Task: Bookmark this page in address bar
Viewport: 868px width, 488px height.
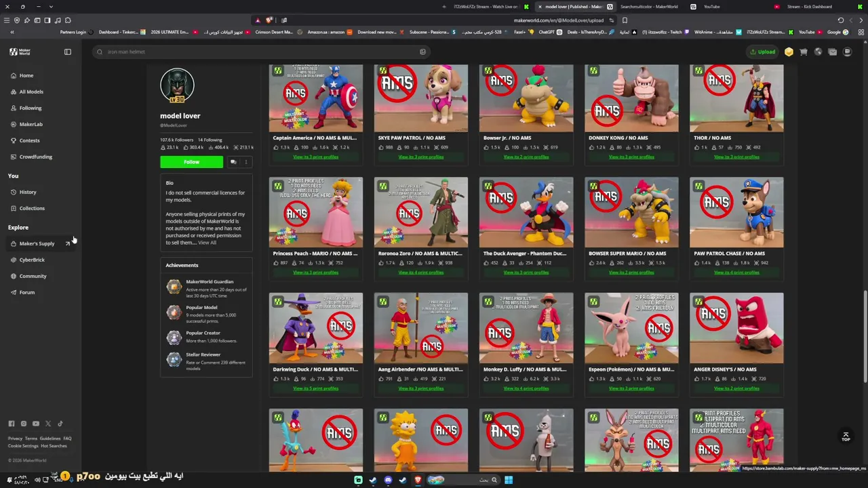Action: coord(625,20)
